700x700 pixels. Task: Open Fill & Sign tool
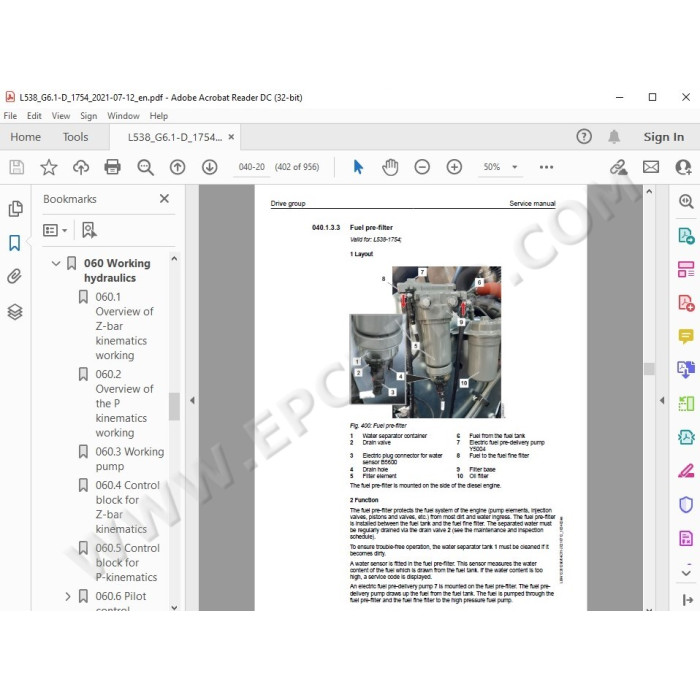coord(686,471)
